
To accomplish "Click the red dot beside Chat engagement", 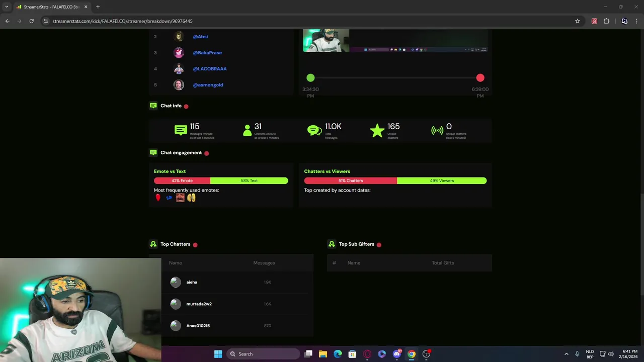I will point(206,153).
